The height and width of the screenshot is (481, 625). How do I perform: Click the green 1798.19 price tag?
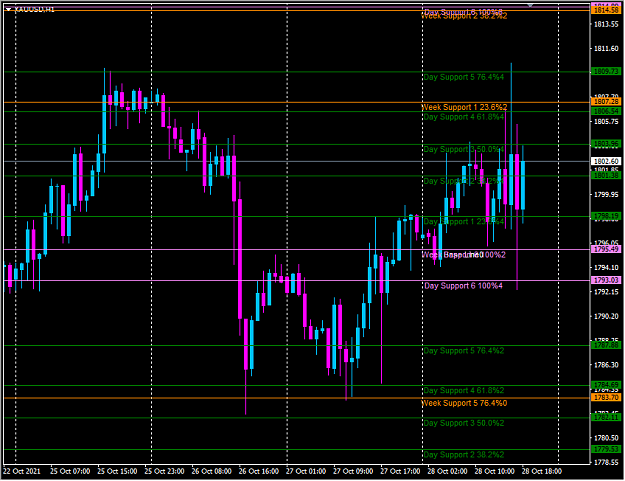pyautogui.click(x=606, y=216)
